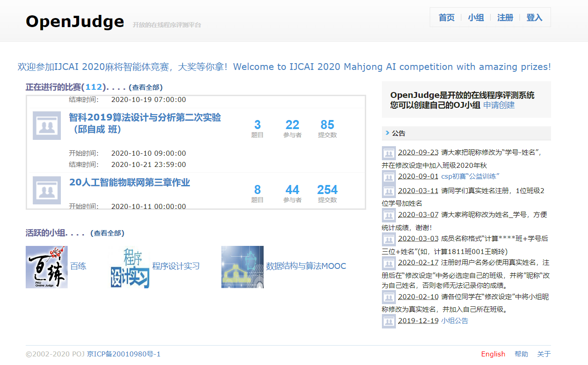Image resolution: width=588 pixels, height=365 pixels.
Task: Click 登入 to sign in
Action: point(534,18)
